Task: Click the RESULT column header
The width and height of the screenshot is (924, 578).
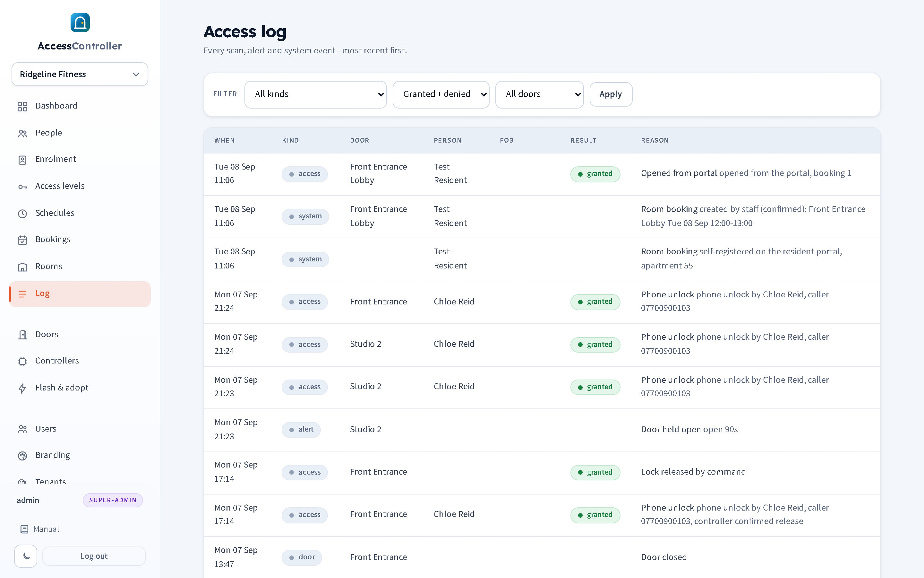Action: point(583,140)
